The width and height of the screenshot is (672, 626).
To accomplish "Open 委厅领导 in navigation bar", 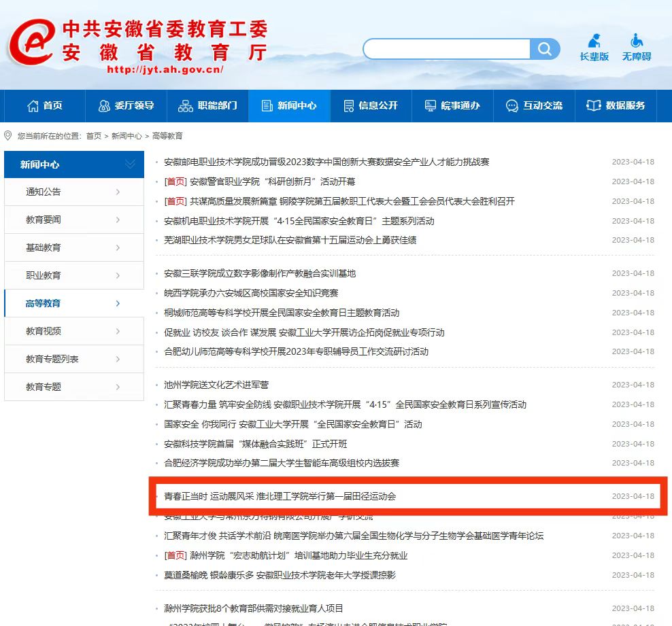I will tap(126, 106).
